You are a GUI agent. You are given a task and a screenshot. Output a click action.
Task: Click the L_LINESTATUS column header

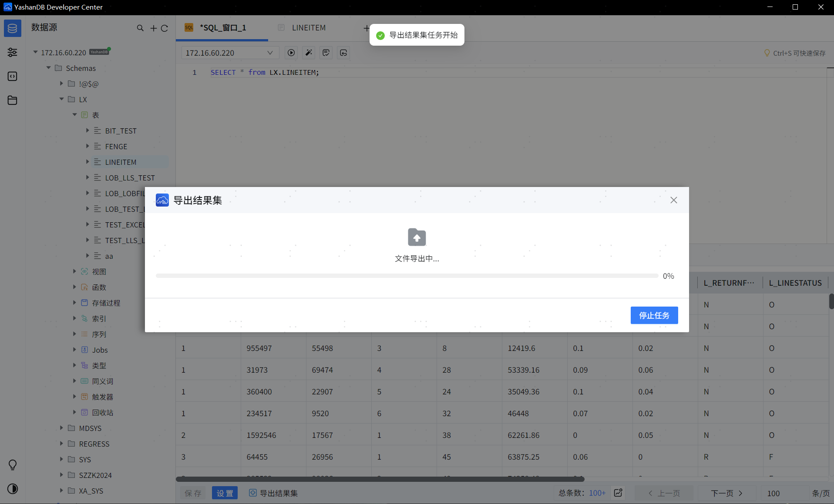tap(795, 283)
